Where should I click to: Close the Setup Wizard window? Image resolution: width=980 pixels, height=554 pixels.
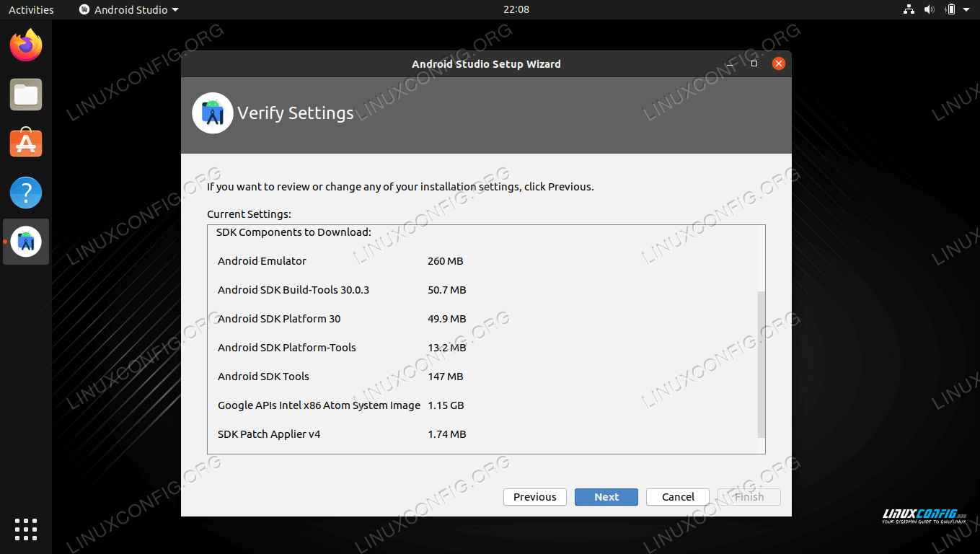pyautogui.click(x=778, y=63)
